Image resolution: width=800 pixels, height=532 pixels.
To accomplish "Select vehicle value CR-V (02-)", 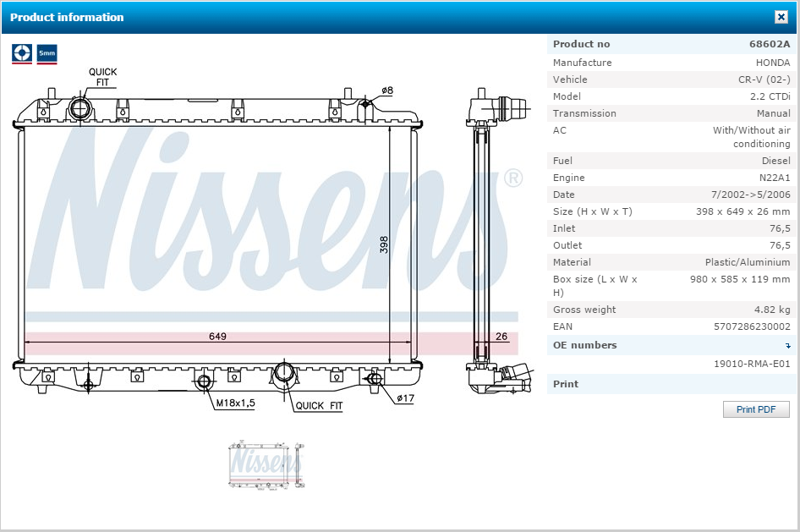I will pyautogui.click(x=764, y=80).
